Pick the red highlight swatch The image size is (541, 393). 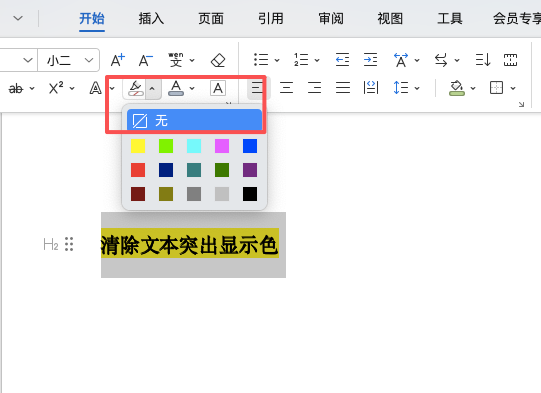click(x=138, y=170)
